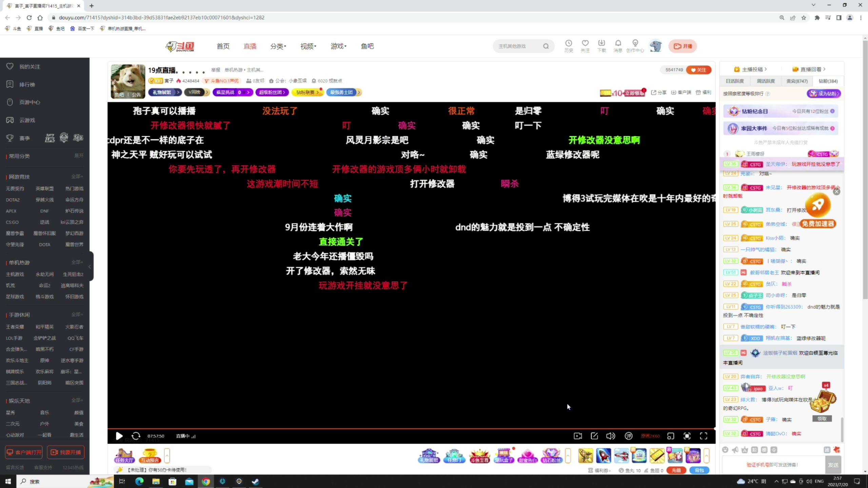The height and width of the screenshot is (488, 868).
Task: Switch to picture-in-picture mini player
Action: (x=671, y=436)
